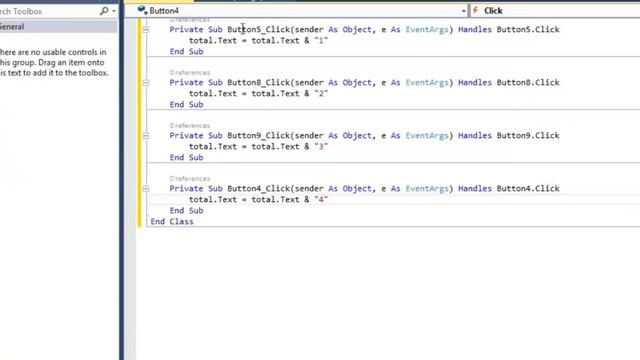Click the Button9_Click method name
Viewport: 640px width, 360px height.
(258, 136)
